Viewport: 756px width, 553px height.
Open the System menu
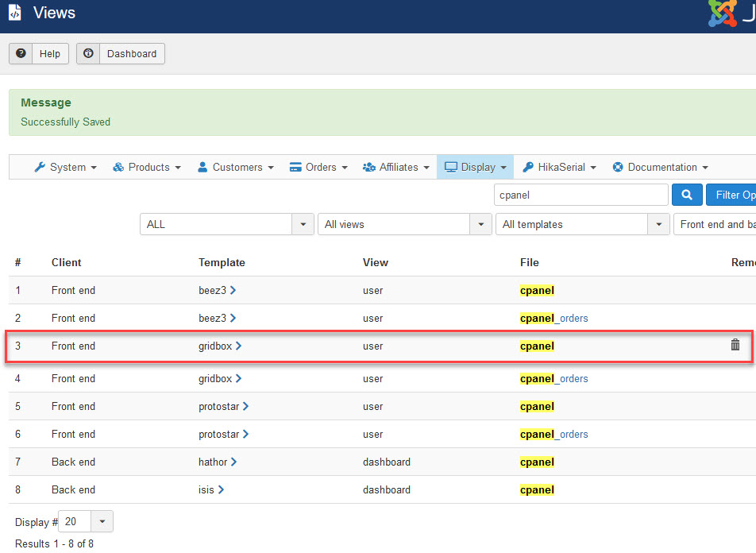click(65, 168)
